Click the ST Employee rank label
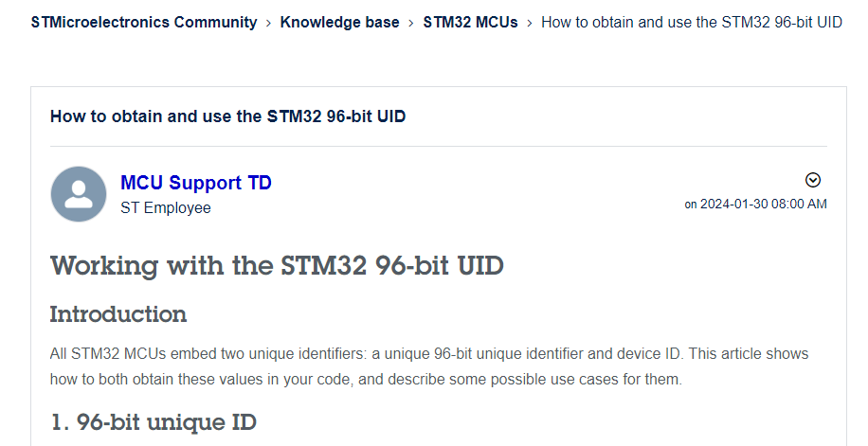 (166, 207)
